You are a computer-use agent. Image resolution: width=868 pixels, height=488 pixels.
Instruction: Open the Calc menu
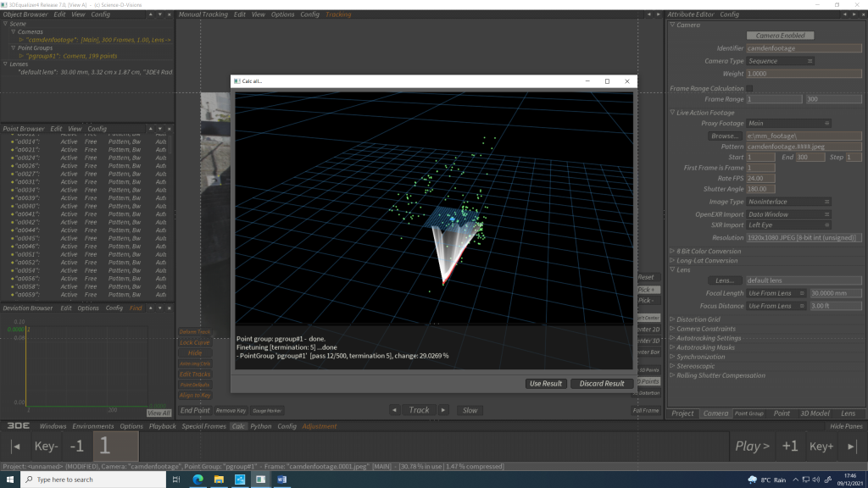[238, 426]
